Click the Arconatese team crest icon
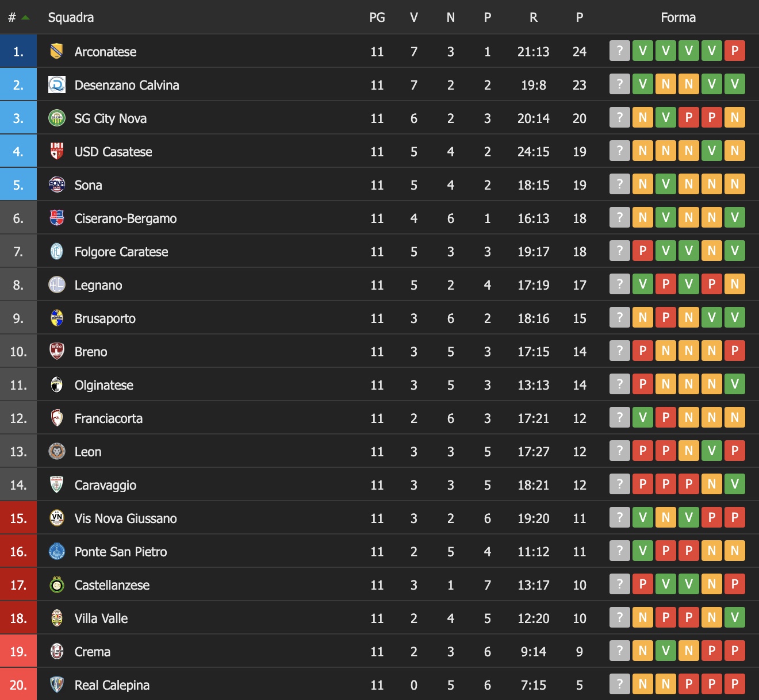Viewport: 759px width, 700px height. coord(56,52)
